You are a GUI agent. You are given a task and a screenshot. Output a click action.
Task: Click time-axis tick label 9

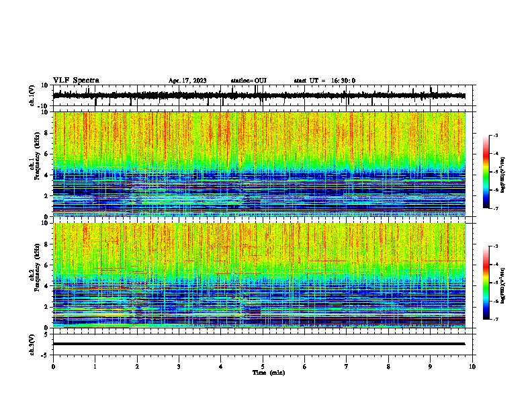(x=430, y=367)
